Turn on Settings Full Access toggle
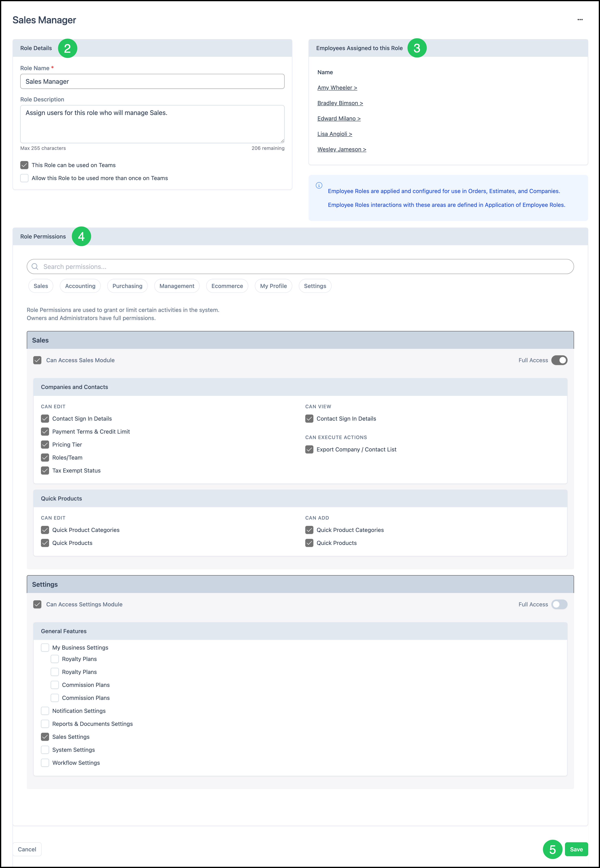The width and height of the screenshot is (600, 868). 559,604
